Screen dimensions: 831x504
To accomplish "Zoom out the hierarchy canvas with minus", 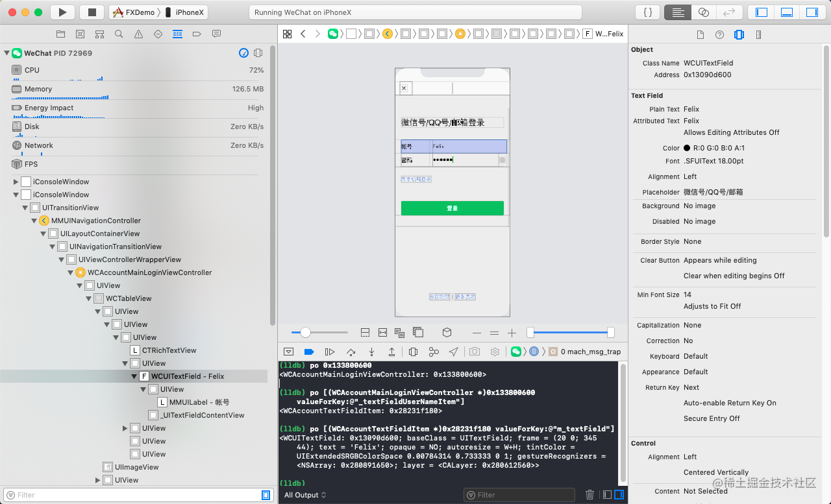I will pyautogui.click(x=477, y=333).
